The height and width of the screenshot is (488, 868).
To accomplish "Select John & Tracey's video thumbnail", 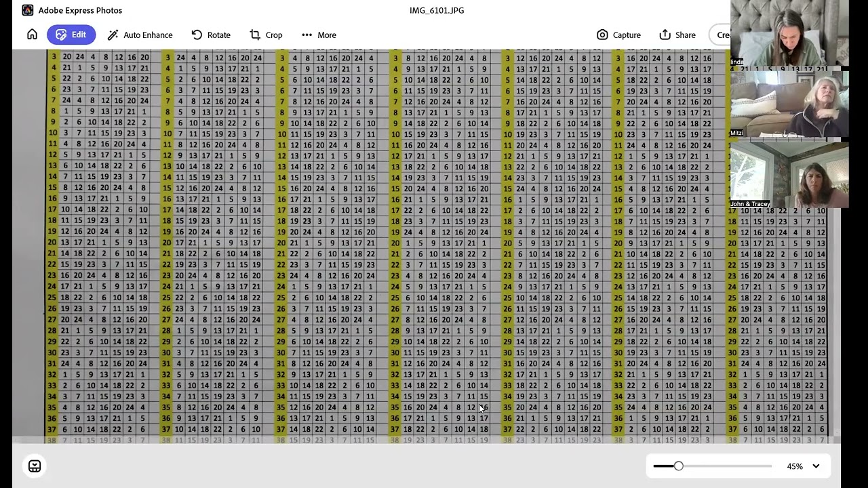I will pyautogui.click(x=789, y=174).
